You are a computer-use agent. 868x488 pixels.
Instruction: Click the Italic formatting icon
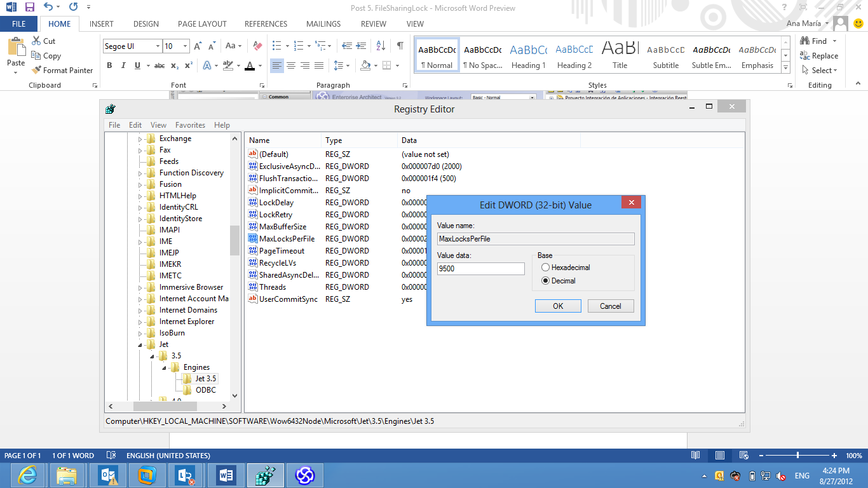point(123,65)
